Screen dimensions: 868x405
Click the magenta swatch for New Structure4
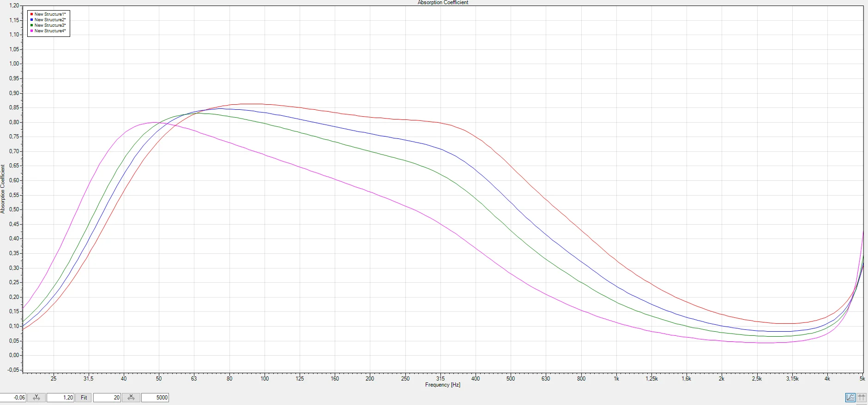coord(31,31)
